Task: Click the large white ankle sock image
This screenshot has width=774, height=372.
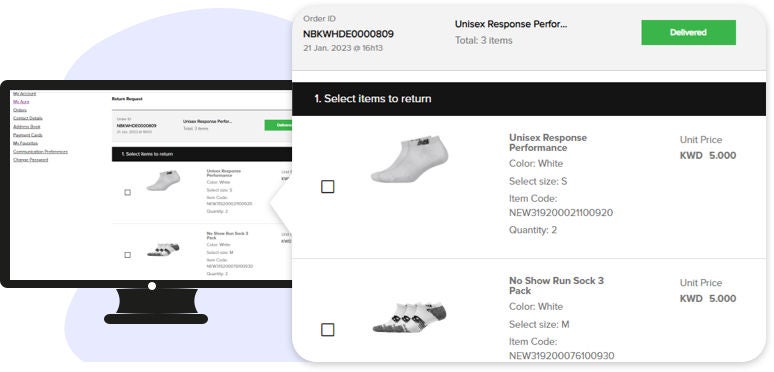Action: tap(410, 159)
